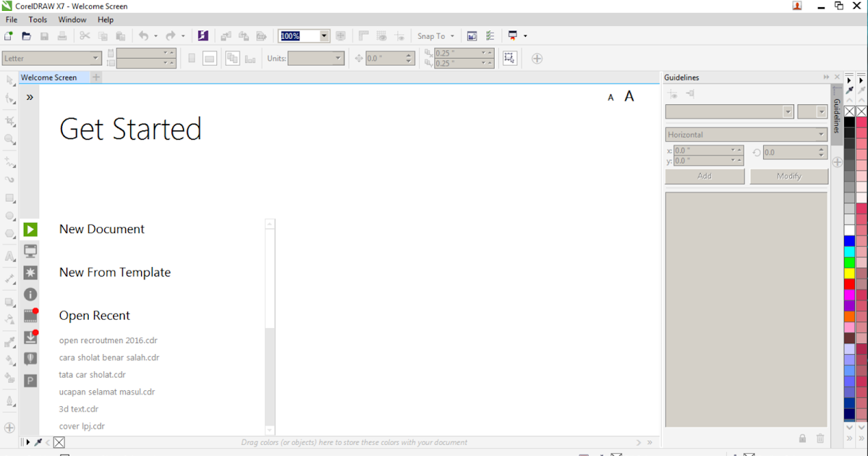Open the Horizontal guideline type dropdown
Image resolution: width=868 pixels, height=456 pixels.
(x=746, y=135)
